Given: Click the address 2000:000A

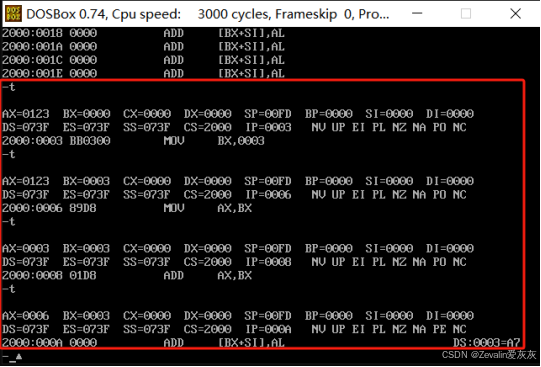Looking at the screenshot, I should click(32, 343).
